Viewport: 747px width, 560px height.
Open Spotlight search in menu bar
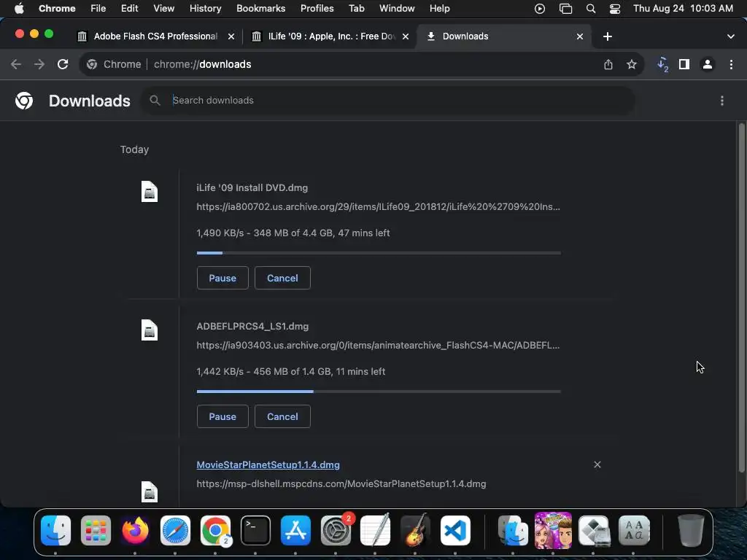[591, 9]
